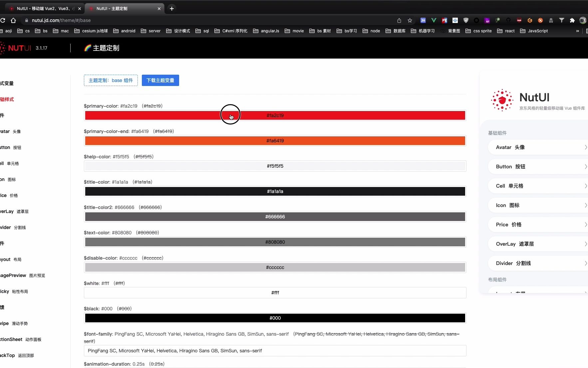The width and height of the screenshot is (588, 368).
Task: Pick the $white #fff swatch
Action: pos(275,293)
